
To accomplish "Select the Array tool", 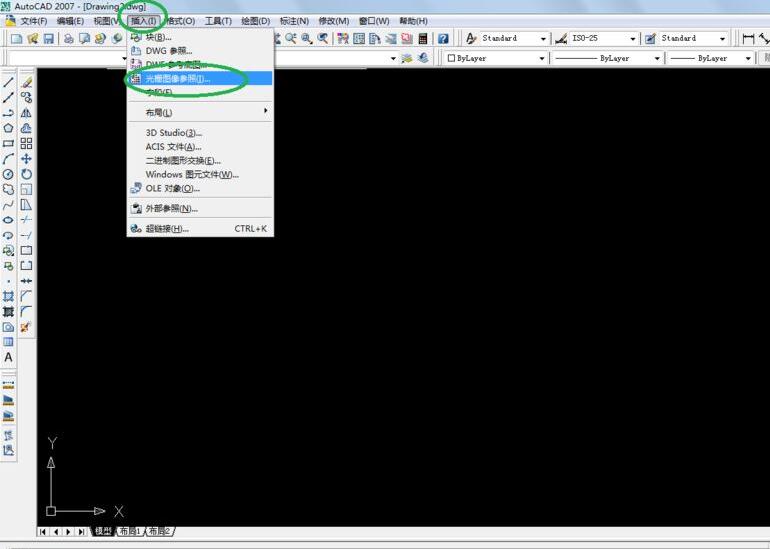I will [27, 143].
